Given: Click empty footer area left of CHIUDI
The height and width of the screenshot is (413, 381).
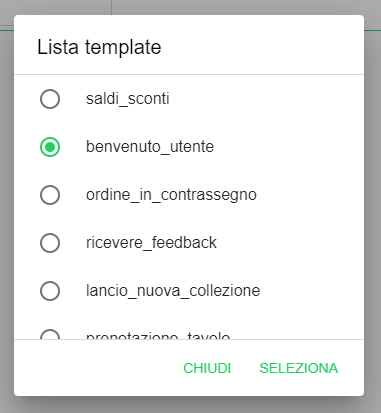Looking at the screenshot, I should click(x=95, y=368).
